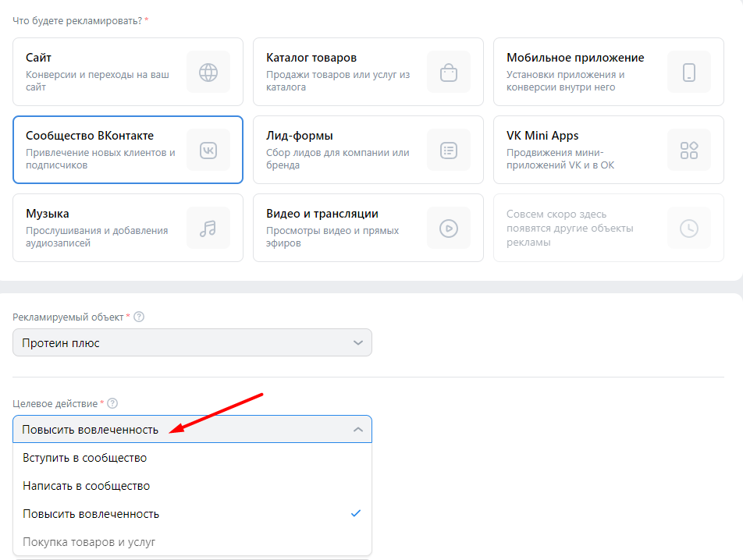
Task: Select Повысить вовлеченность in dropdown list
Action: pyautogui.click(x=91, y=514)
